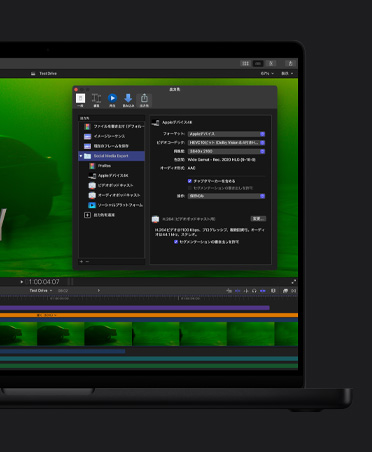372x452 pixels.
Task: Click the change button beside H.264 podcast setting
Action: click(x=258, y=219)
